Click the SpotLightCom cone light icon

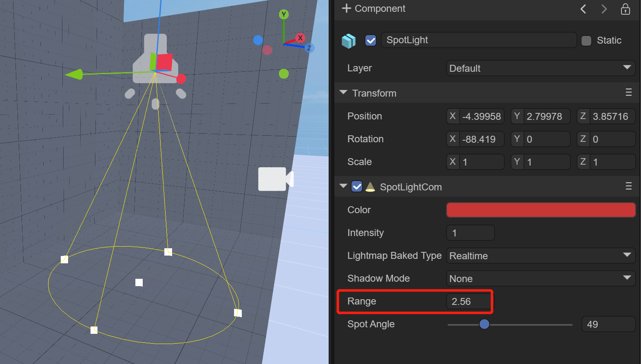370,187
